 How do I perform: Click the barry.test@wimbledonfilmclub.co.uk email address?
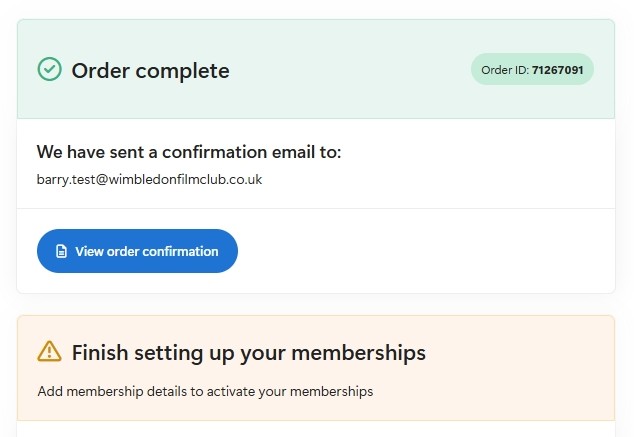149,180
